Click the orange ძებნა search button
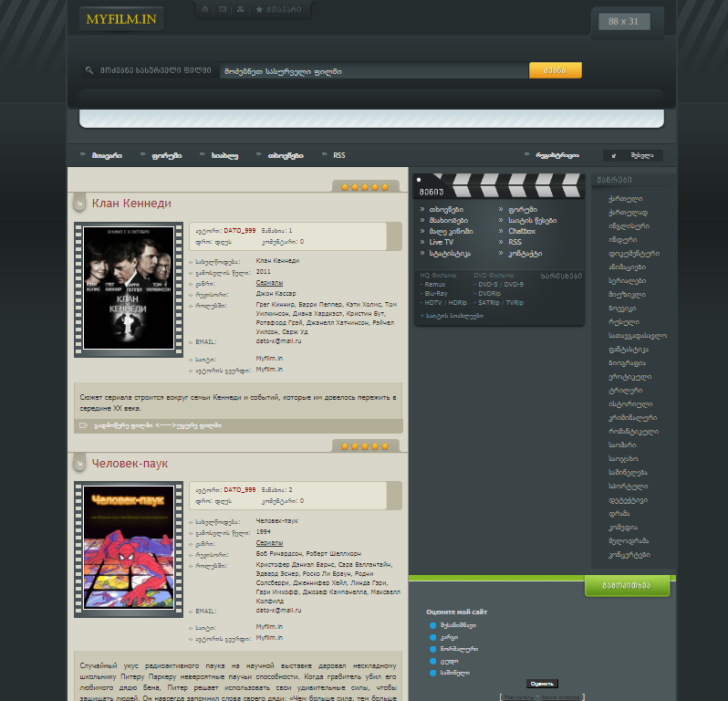The image size is (728, 701). click(556, 70)
